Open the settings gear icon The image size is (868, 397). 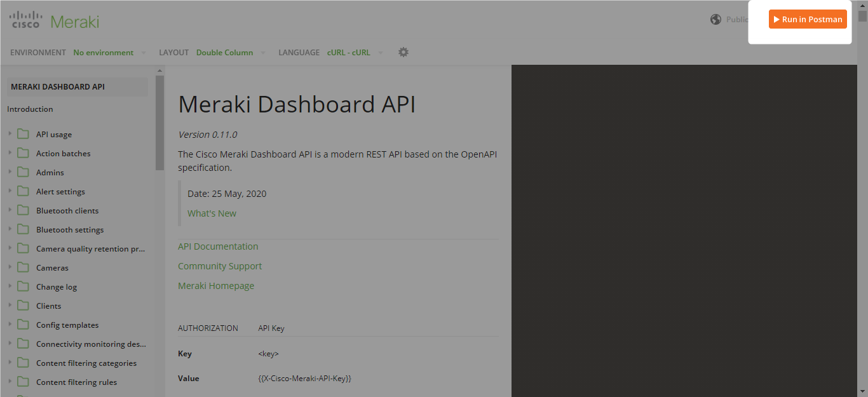[403, 52]
